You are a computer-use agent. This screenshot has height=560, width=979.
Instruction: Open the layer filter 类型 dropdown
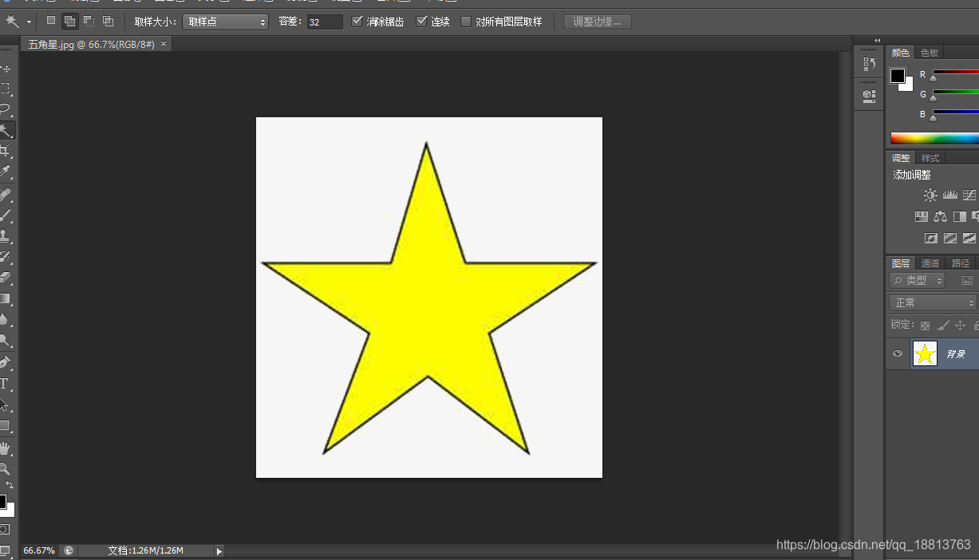click(918, 281)
